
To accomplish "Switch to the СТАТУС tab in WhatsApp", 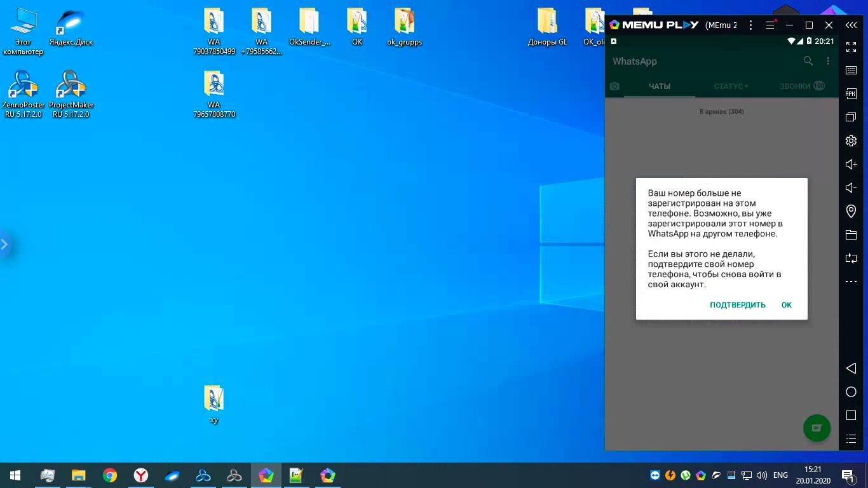I will 730,86.
